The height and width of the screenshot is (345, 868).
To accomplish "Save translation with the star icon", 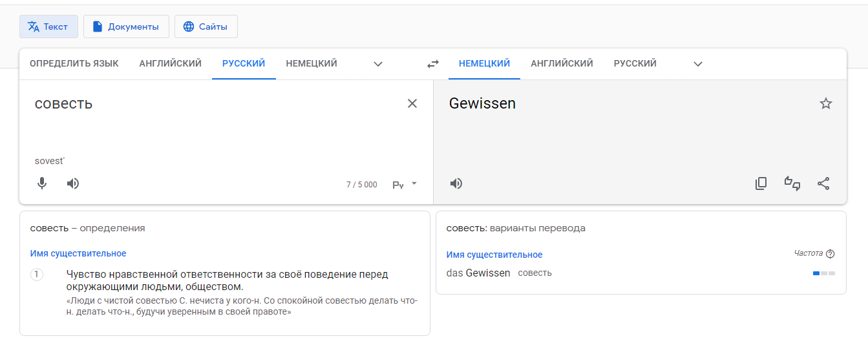I will (x=825, y=103).
